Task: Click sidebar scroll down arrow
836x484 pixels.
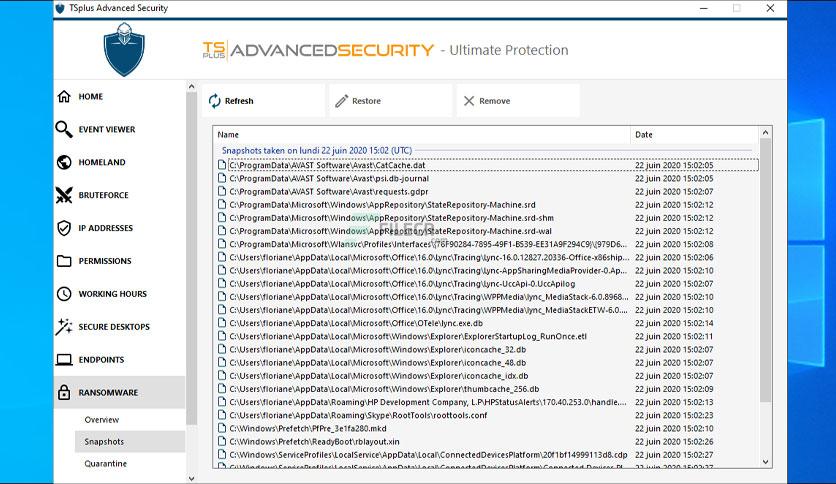Action: coord(191,479)
